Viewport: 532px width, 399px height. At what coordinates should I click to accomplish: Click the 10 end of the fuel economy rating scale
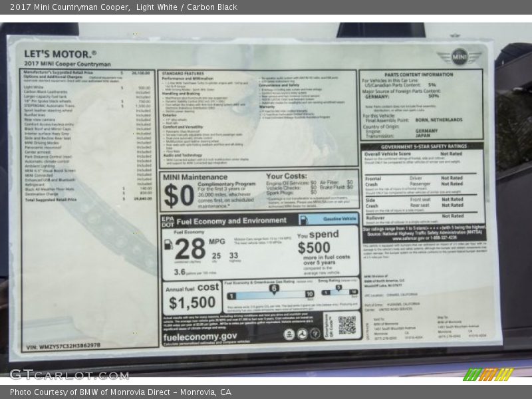pyautogui.click(x=309, y=294)
